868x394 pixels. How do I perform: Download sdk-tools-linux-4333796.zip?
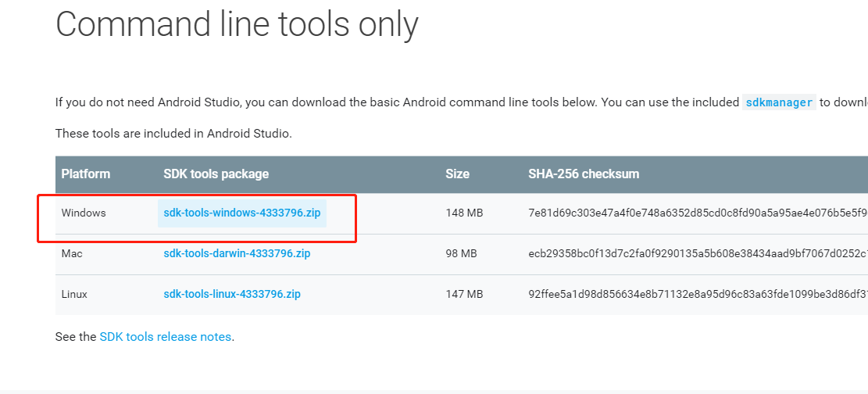click(232, 294)
